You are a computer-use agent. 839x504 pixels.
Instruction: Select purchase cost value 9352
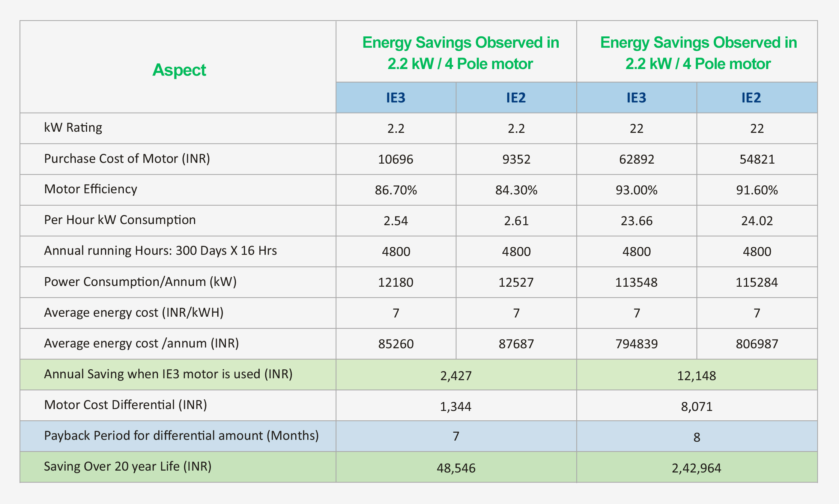point(516,159)
